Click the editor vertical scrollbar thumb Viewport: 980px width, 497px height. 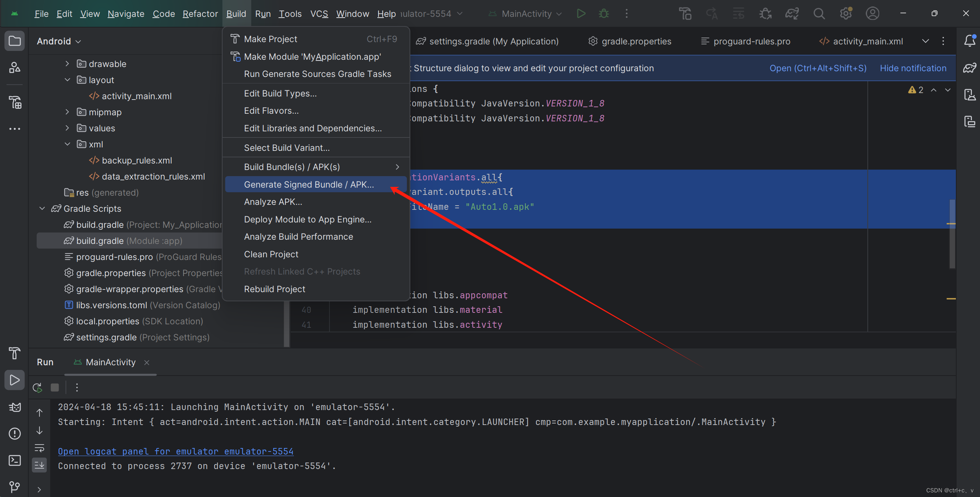(x=952, y=234)
